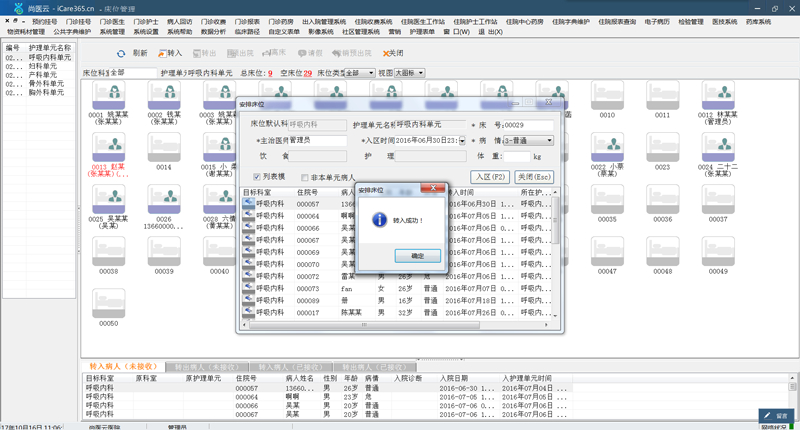
Task: Select empty bed icon 0014
Action: point(164,147)
